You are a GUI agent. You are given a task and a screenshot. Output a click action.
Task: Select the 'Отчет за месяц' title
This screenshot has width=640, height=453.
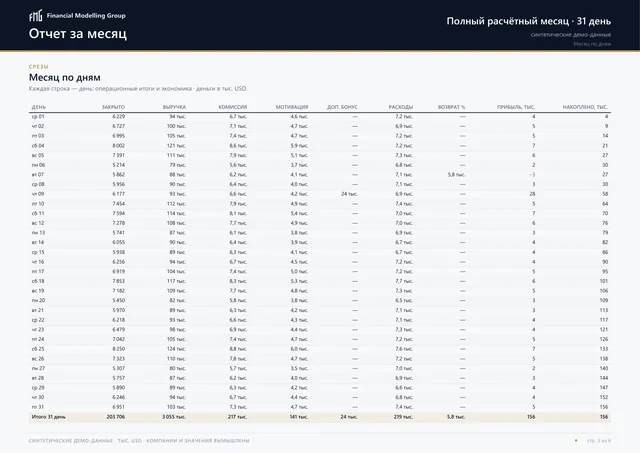coord(78,33)
